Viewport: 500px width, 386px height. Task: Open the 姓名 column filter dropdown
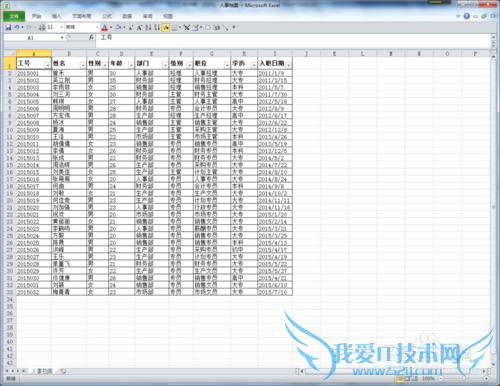coord(83,65)
